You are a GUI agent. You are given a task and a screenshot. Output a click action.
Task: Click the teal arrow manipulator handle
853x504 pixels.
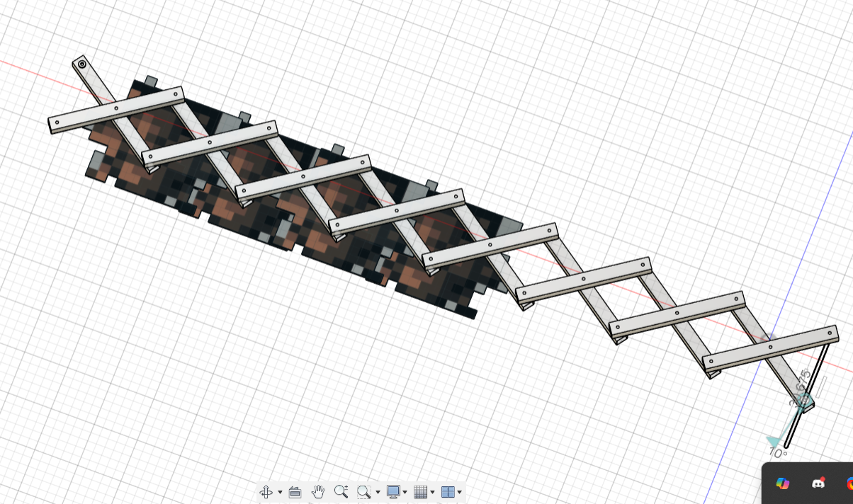pyautogui.click(x=774, y=440)
